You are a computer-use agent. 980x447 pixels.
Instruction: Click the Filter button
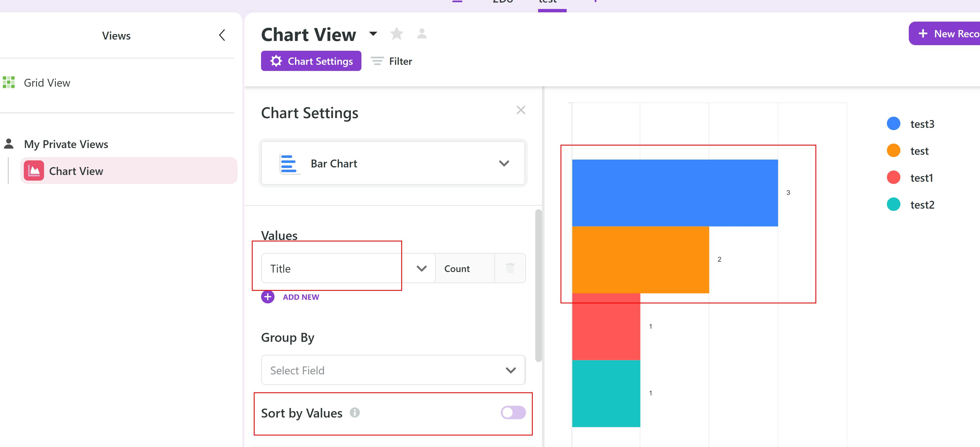pyautogui.click(x=392, y=61)
